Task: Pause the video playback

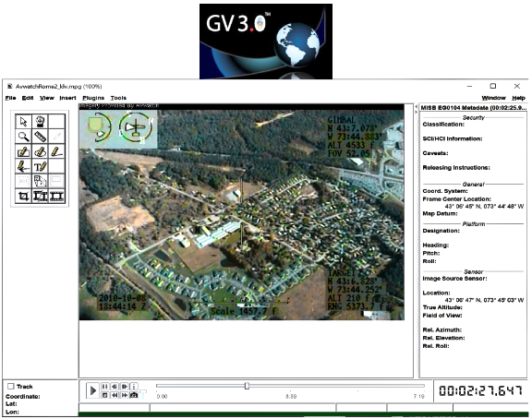Action: 105,387
